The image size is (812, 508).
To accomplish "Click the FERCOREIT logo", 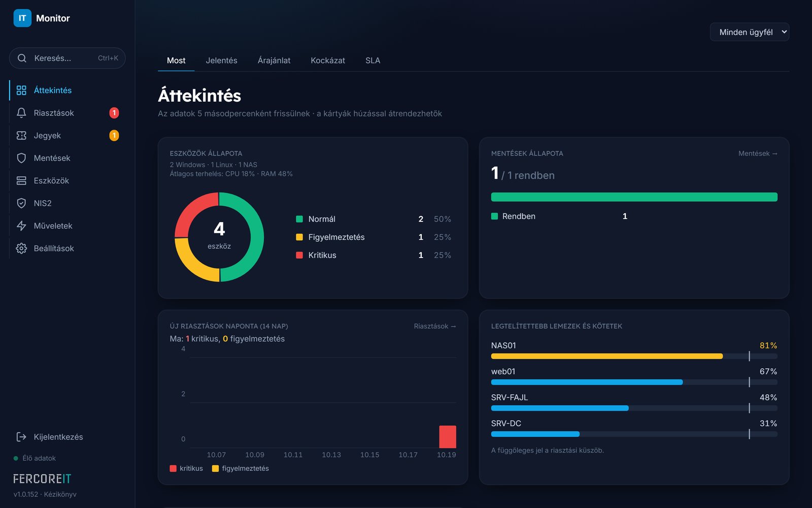I will (42, 479).
